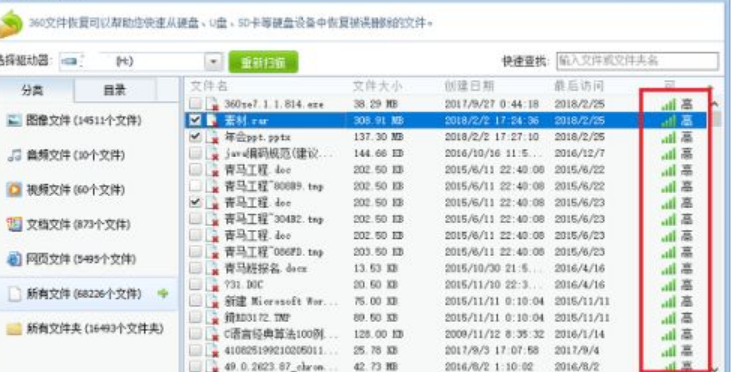Click the 快速查找 search input field
Image resolution: width=749 pixels, height=372 pixels.
click(x=637, y=61)
